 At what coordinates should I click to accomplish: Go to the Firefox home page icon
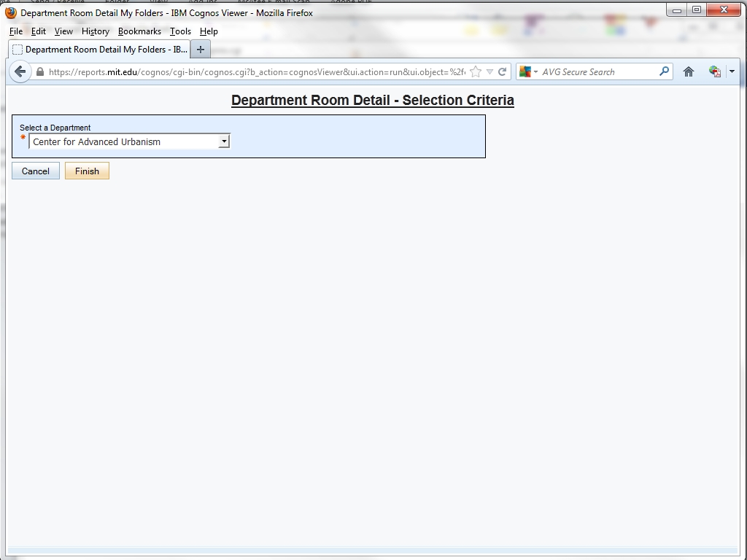coord(688,71)
